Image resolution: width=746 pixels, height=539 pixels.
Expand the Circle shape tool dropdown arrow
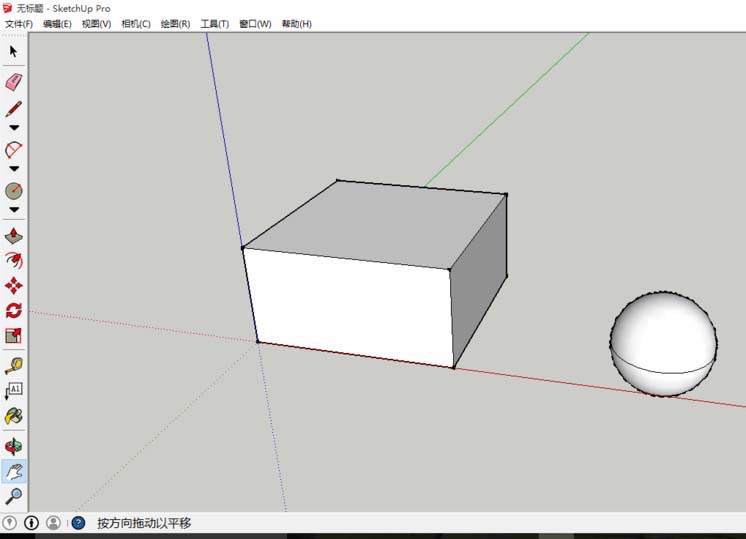pyautogui.click(x=14, y=209)
